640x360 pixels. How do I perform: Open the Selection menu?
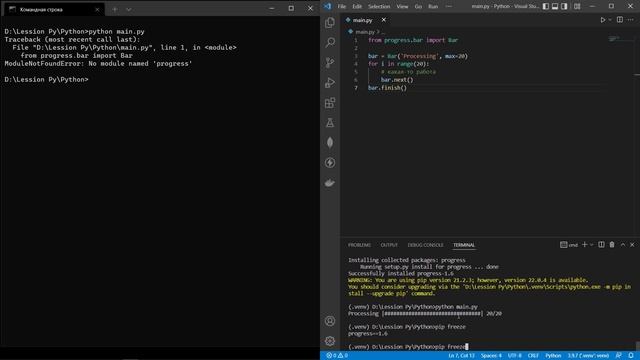tap(379, 6)
